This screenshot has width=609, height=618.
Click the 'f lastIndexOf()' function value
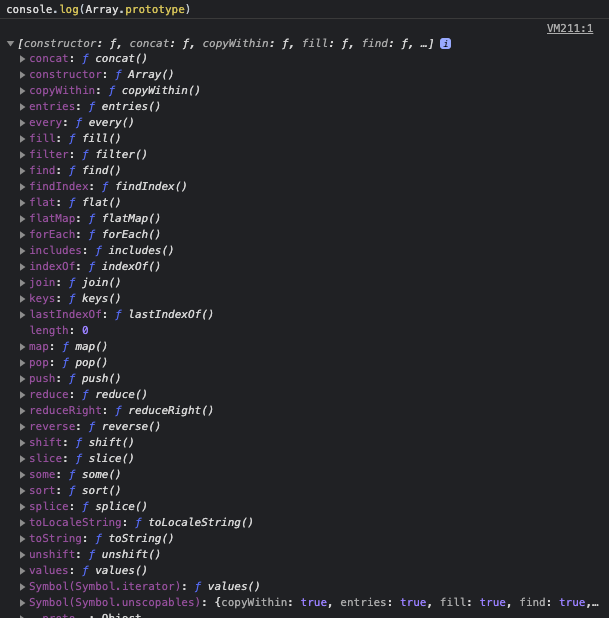pos(164,315)
